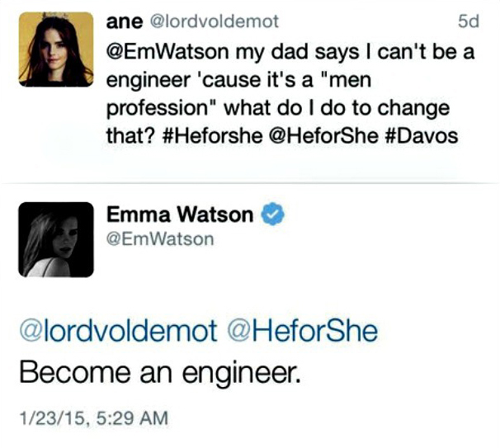This screenshot has height=448, width=500.
Task: Open the @EmWatson mention starting ane's tweet
Action: [x=167, y=52]
